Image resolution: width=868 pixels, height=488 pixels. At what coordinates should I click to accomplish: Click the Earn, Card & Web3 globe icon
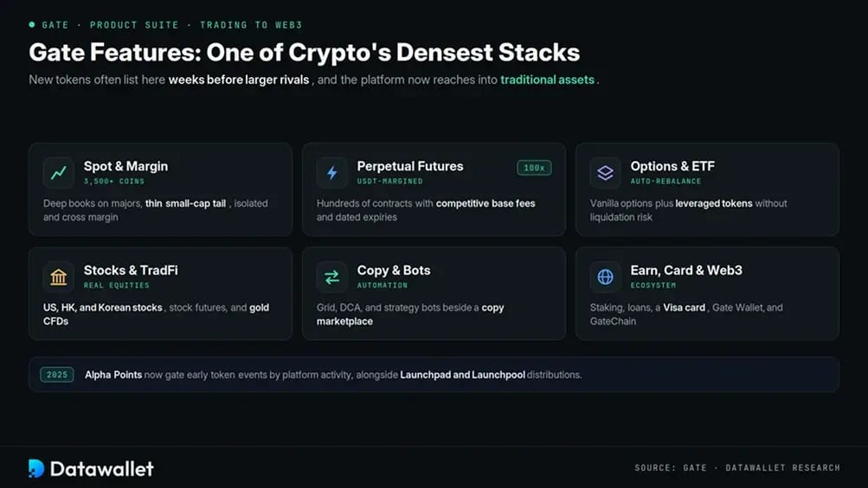605,277
